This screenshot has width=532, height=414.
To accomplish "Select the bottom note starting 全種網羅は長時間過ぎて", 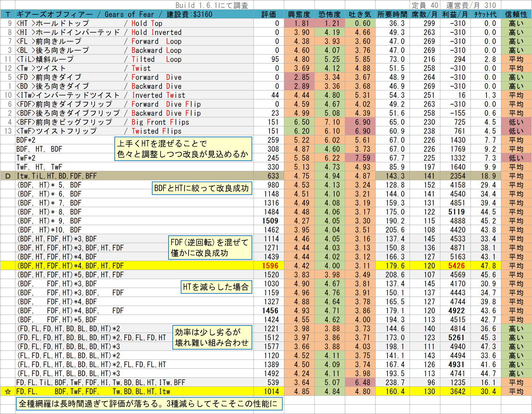I will pos(149,404).
